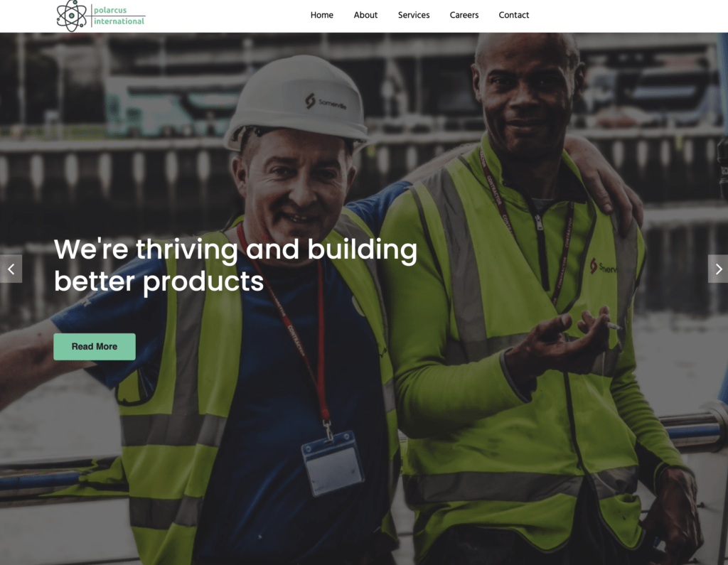Screen dimensions: 728x565
Task: Click the polarcus international logo text
Action: click(119, 16)
